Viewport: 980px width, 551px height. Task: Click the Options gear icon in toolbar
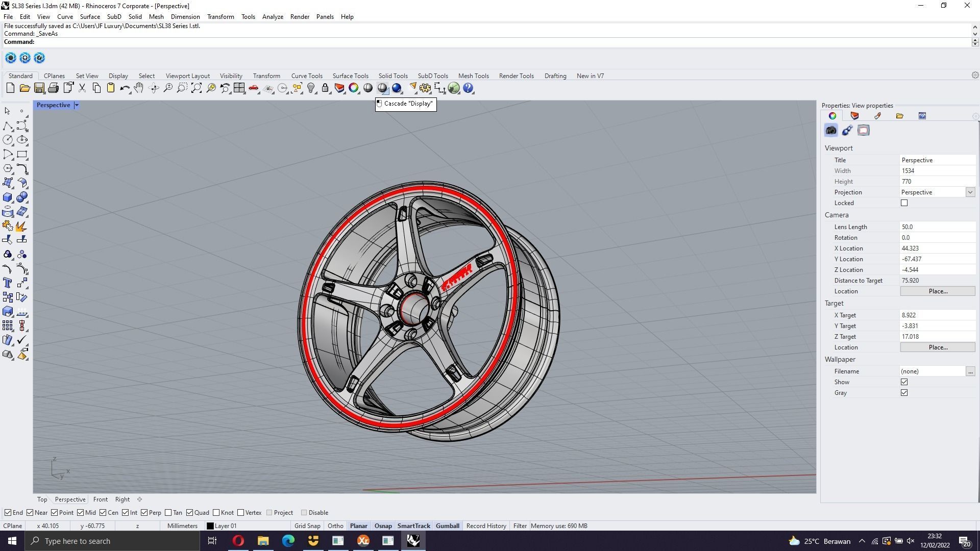[x=425, y=88]
